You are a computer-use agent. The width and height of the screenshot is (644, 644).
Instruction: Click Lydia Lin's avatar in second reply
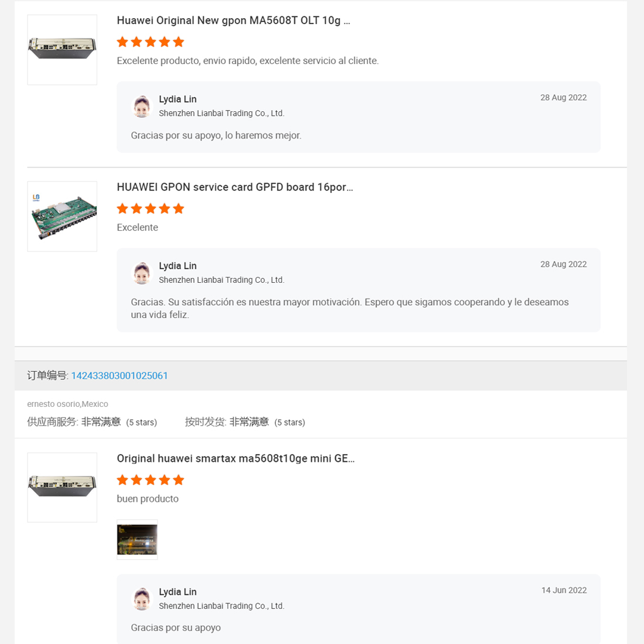[142, 273]
